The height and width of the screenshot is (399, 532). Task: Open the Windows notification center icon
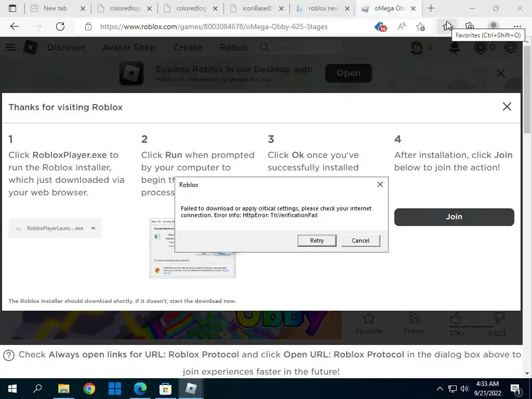[515, 389]
